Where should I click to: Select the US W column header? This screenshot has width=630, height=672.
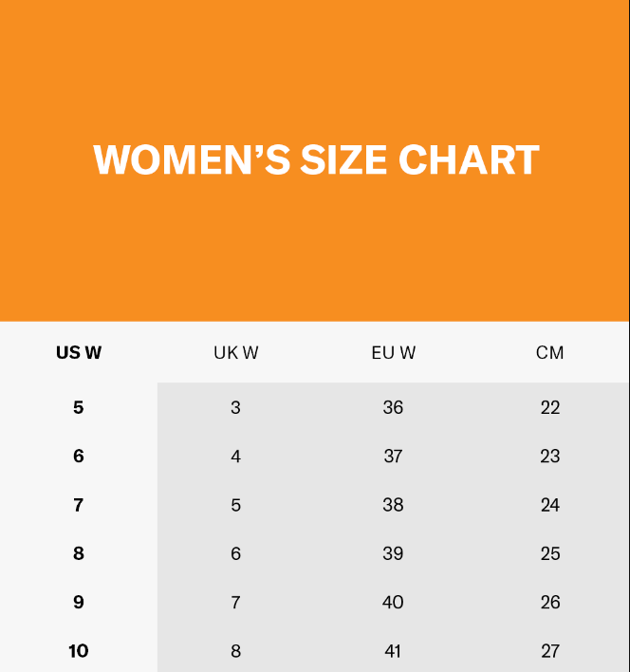click(79, 353)
